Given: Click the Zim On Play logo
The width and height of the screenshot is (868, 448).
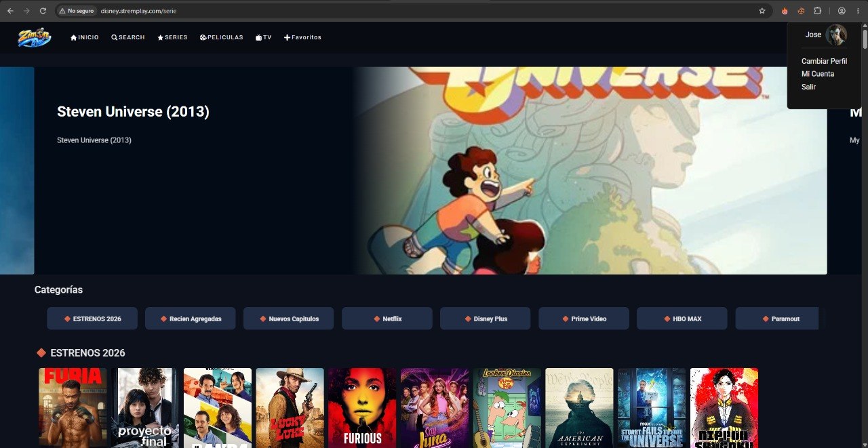Looking at the screenshot, I should tap(35, 37).
